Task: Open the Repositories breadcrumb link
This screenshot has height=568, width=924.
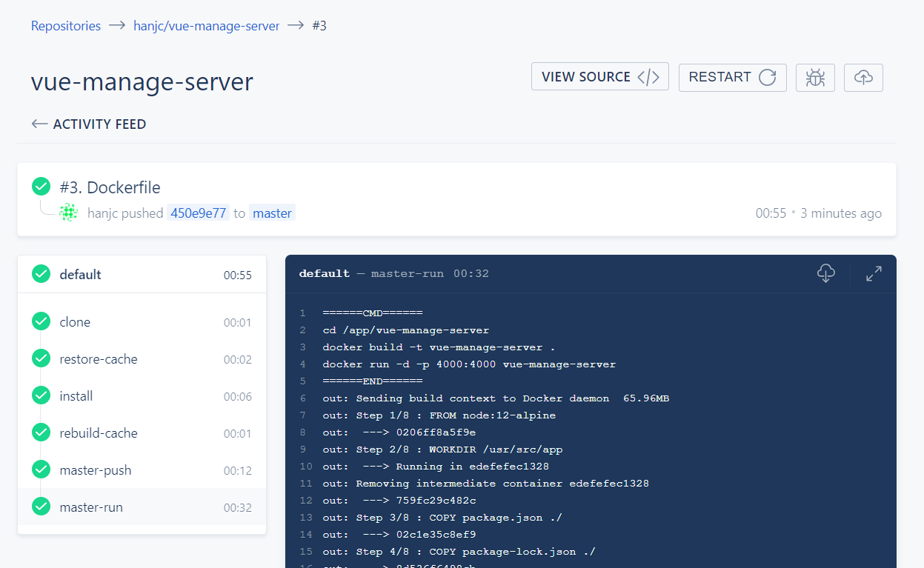Action: (66, 26)
